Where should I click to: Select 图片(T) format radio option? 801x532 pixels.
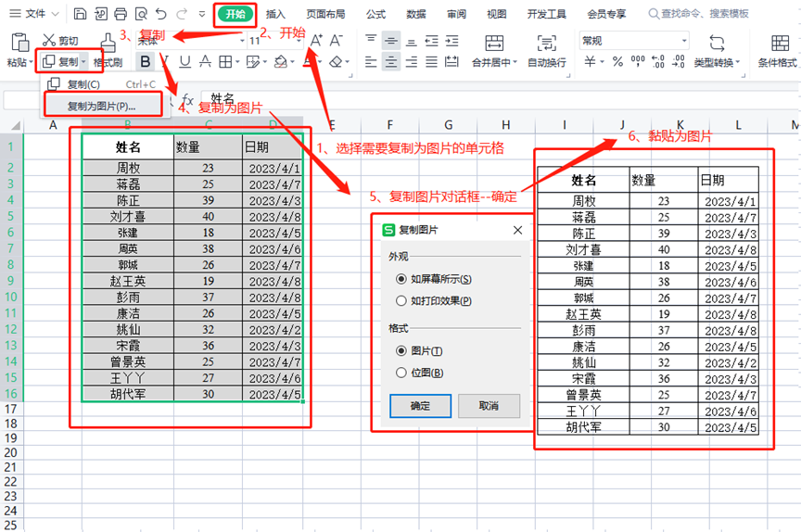pyautogui.click(x=419, y=350)
